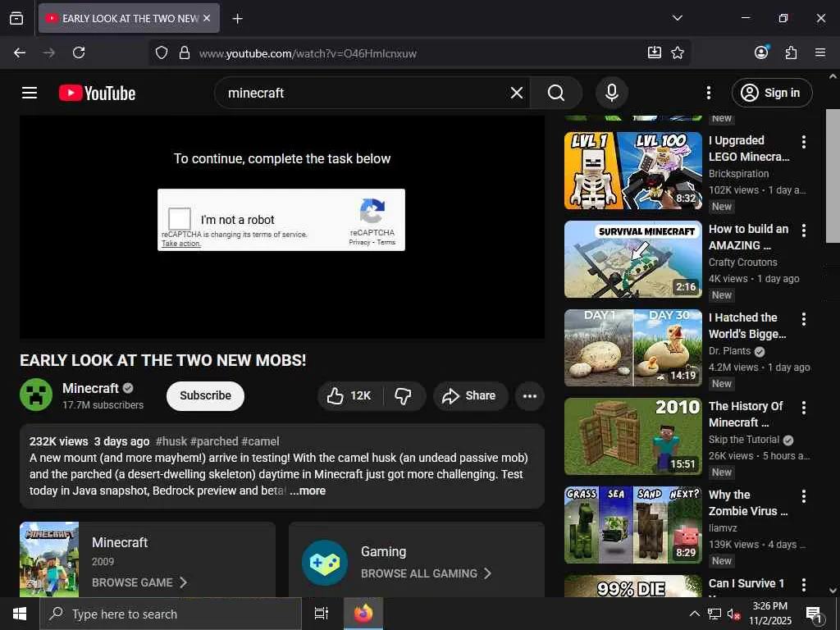840x630 pixels.
Task: Click the Firefox address bar URL
Action: pyautogui.click(x=308, y=53)
